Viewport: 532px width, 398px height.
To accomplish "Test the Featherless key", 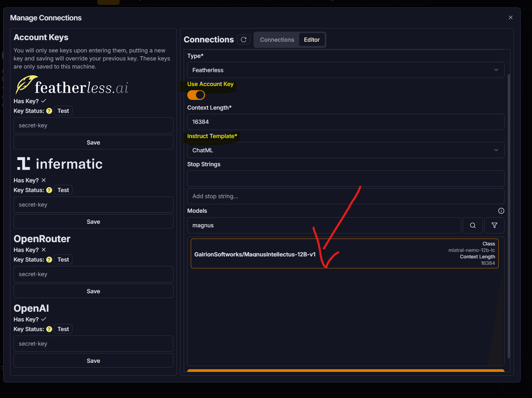I will (63, 111).
